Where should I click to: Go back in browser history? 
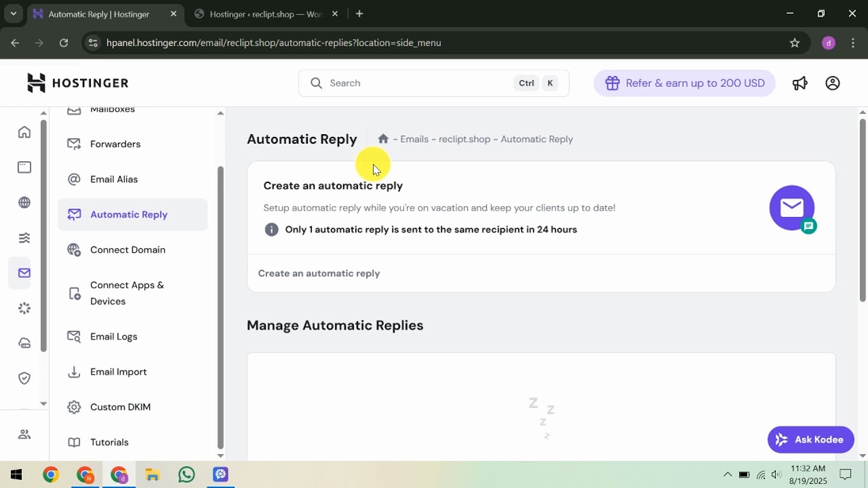(16, 43)
